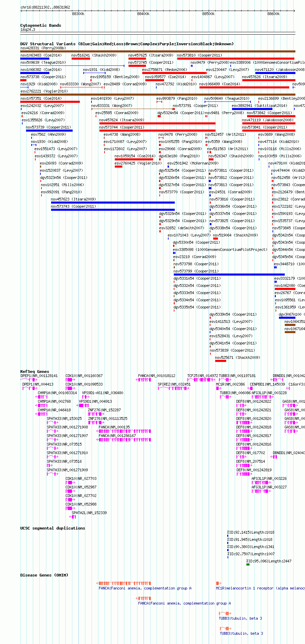This screenshot has width=305, height=644.
Task: Open the nsv833330 (Wong2007) variant
Action: (81, 84)
